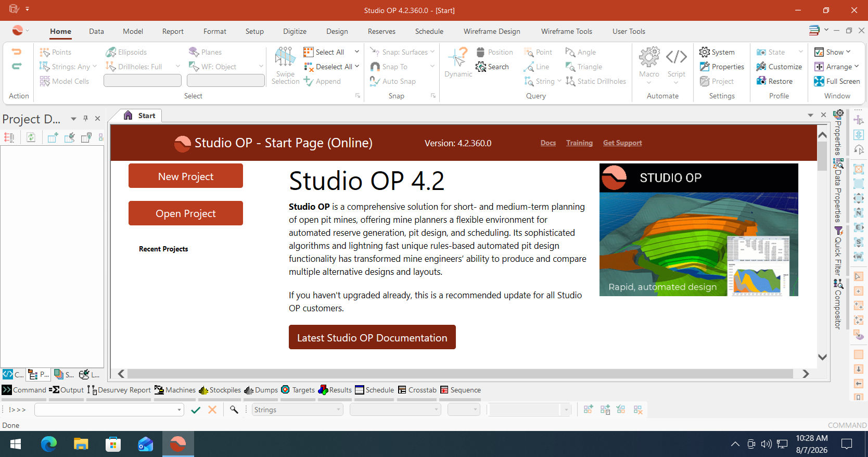Screen dimensions: 868x457
Task: Toggle the Points selection filter
Action: click(56, 52)
